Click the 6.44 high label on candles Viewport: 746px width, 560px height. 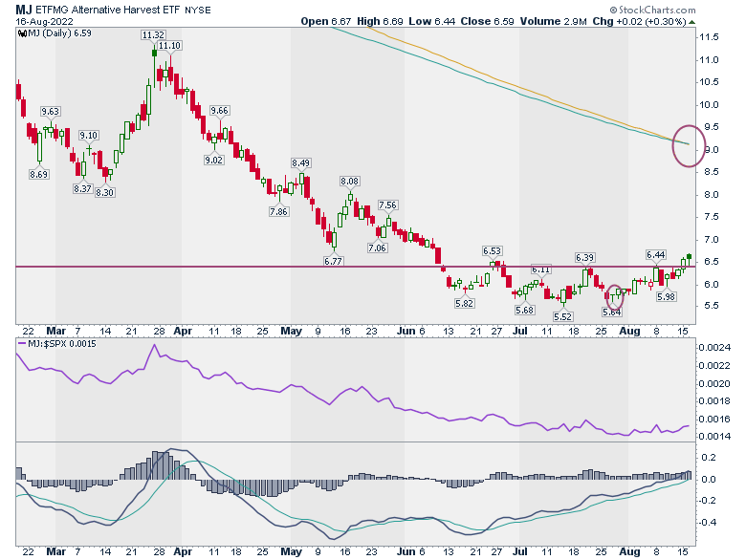(x=655, y=254)
